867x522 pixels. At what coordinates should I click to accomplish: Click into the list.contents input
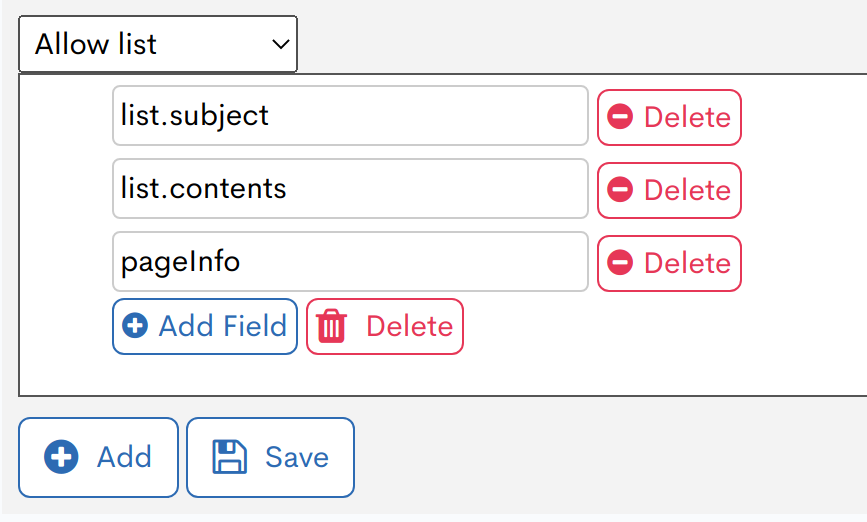coord(350,189)
